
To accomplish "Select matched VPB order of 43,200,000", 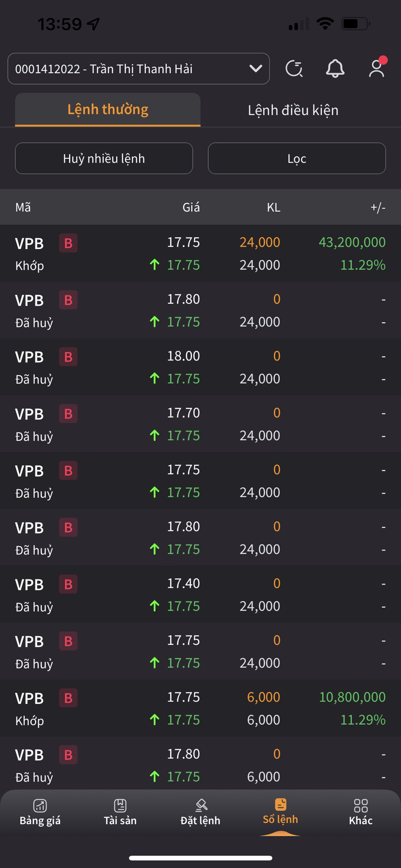I will click(x=200, y=254).
